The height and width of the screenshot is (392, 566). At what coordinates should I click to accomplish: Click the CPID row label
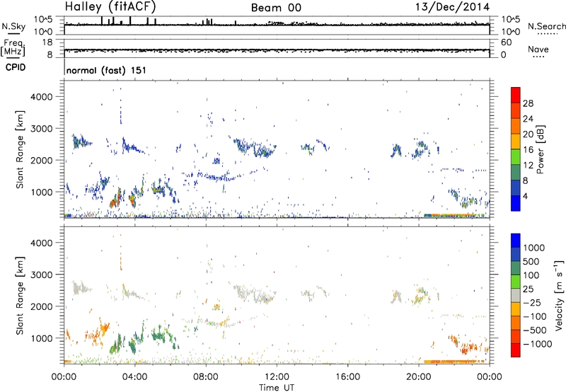[16, 67]
